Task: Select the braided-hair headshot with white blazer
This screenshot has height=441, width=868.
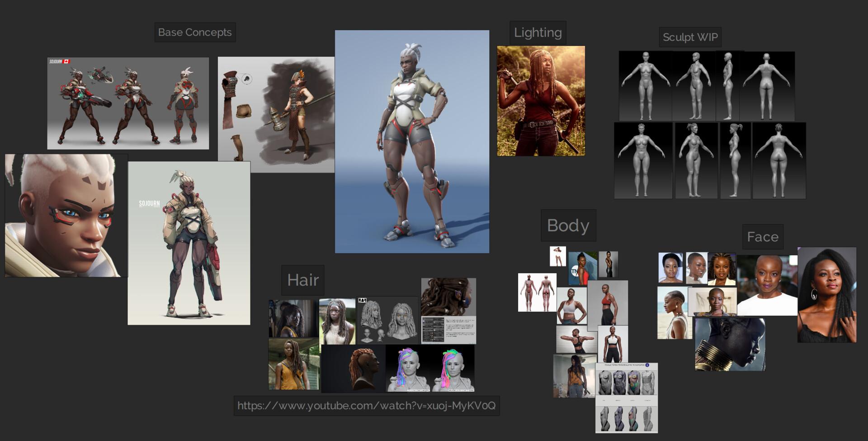Action: coord(722,269)
